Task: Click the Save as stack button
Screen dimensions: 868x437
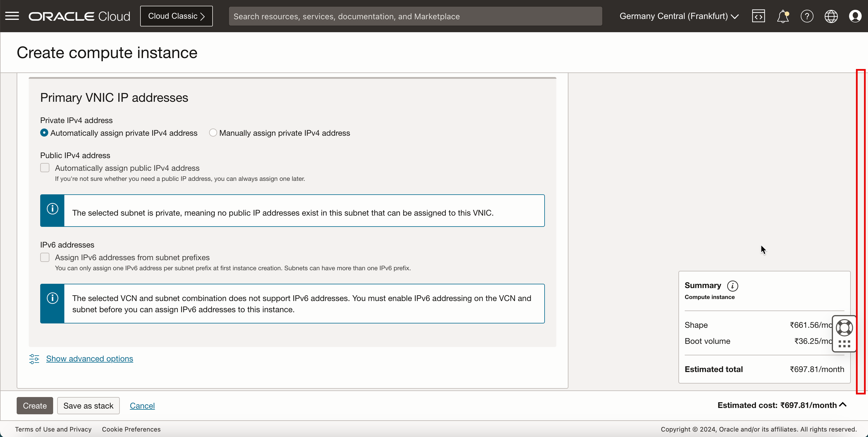Action: tap(88, 405)
